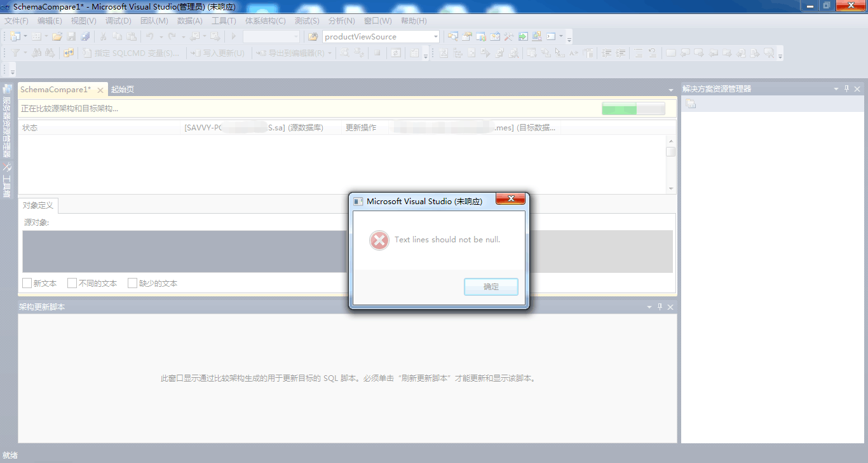868x463 pixels.
Task: Click the Undo arrow icon
Action: [149, 36]
